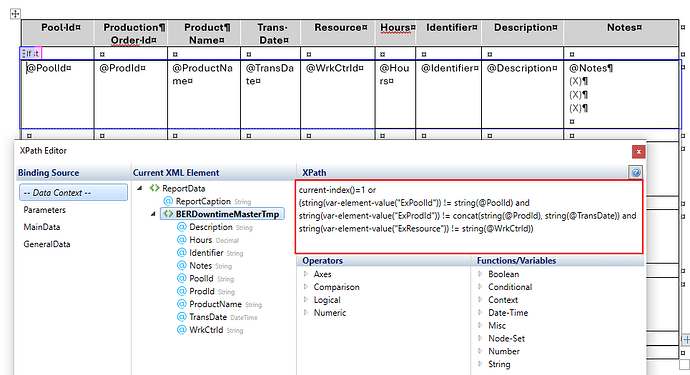Choose the Data Context binding source

point(73,193)
